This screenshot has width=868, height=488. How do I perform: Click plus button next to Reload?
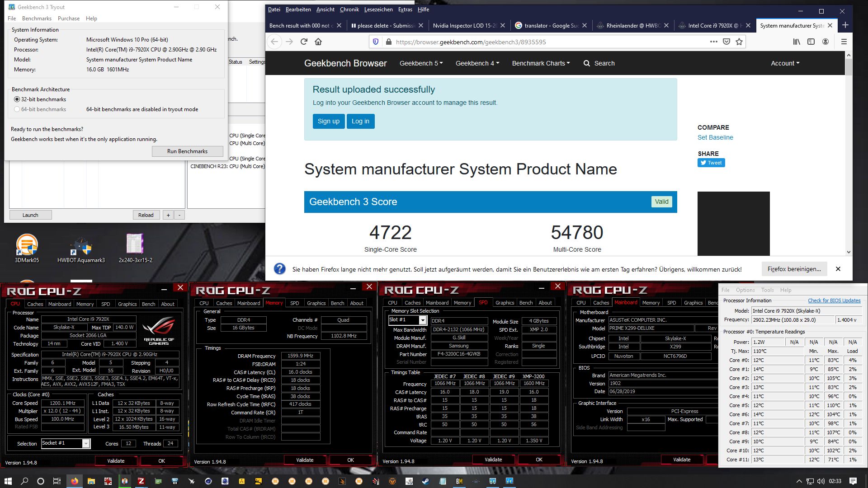[168, 215]
